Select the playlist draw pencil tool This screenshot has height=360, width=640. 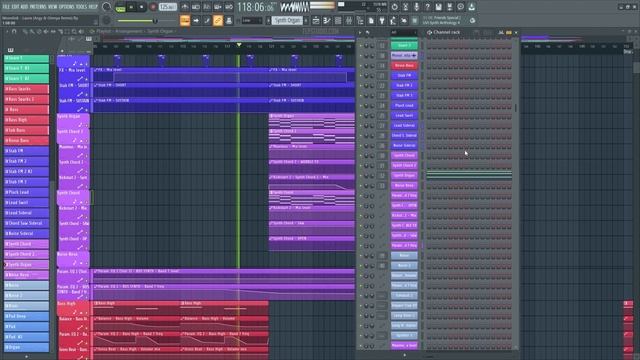[x=25, y=31]
